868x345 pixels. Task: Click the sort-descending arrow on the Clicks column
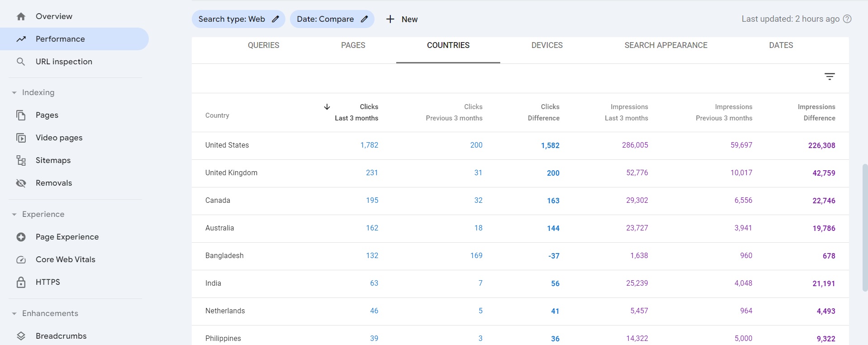327,107
